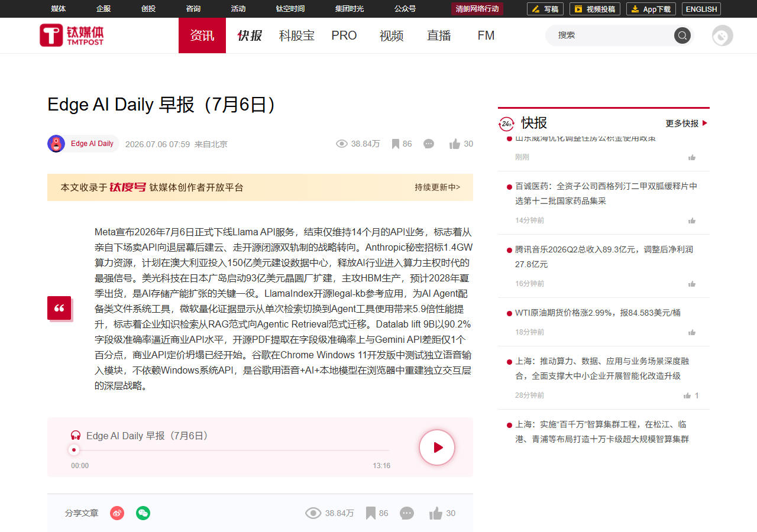Click the 写稿 button
The image size is (757, 532).
click(545, 9)
